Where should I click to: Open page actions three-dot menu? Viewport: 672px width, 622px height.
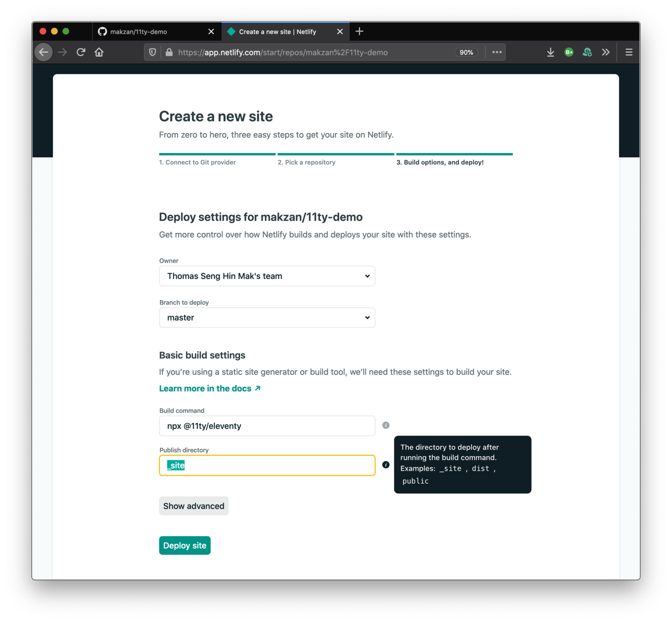tap(496, 52)
